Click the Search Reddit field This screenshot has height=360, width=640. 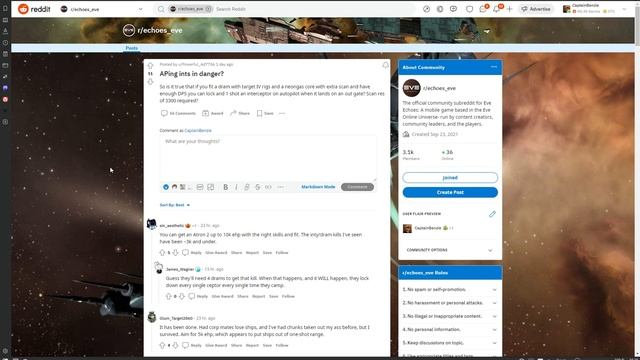tap(313, 9)
